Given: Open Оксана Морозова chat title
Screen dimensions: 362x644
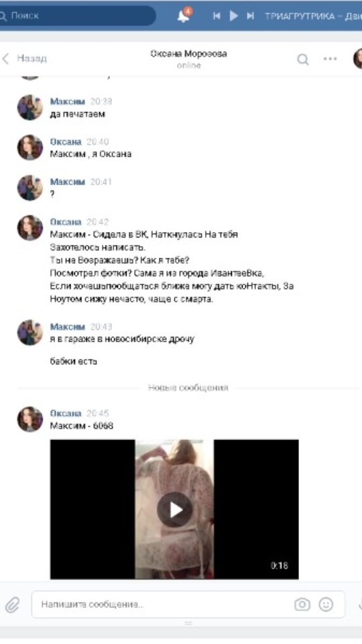Looking at the screenshot, I should click(x=189, y=54).
